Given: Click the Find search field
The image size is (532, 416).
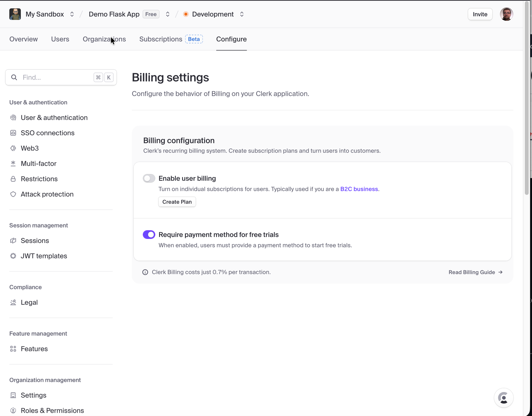Looking at the screenshot, I should pos(56,77).
